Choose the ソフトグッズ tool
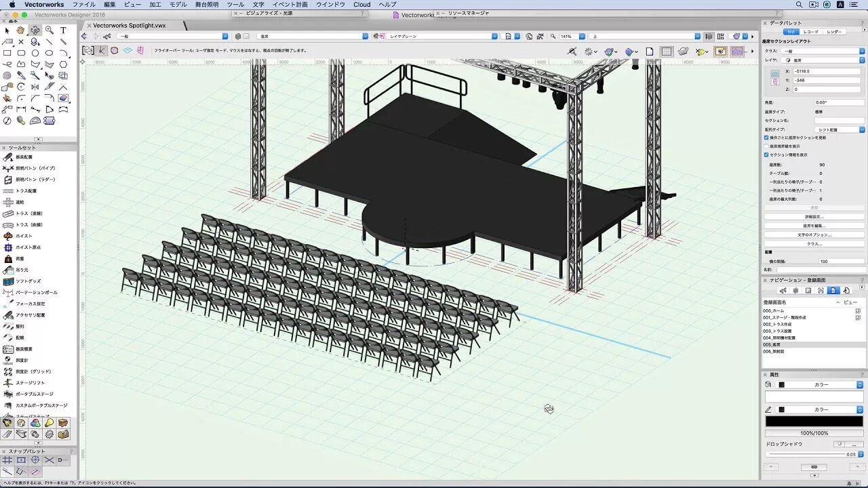 pyautogui.click(x=28, y=281)
